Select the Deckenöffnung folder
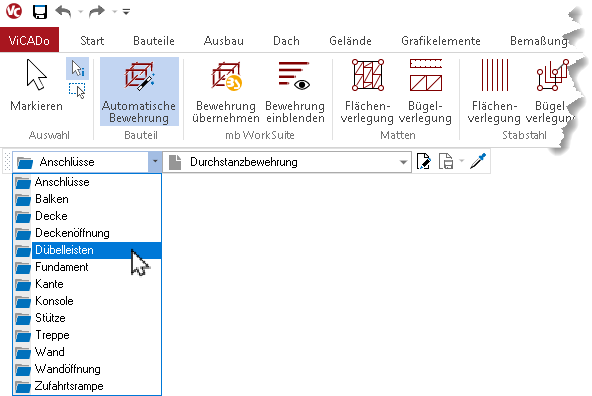592x396 pixels. point(87,233)
